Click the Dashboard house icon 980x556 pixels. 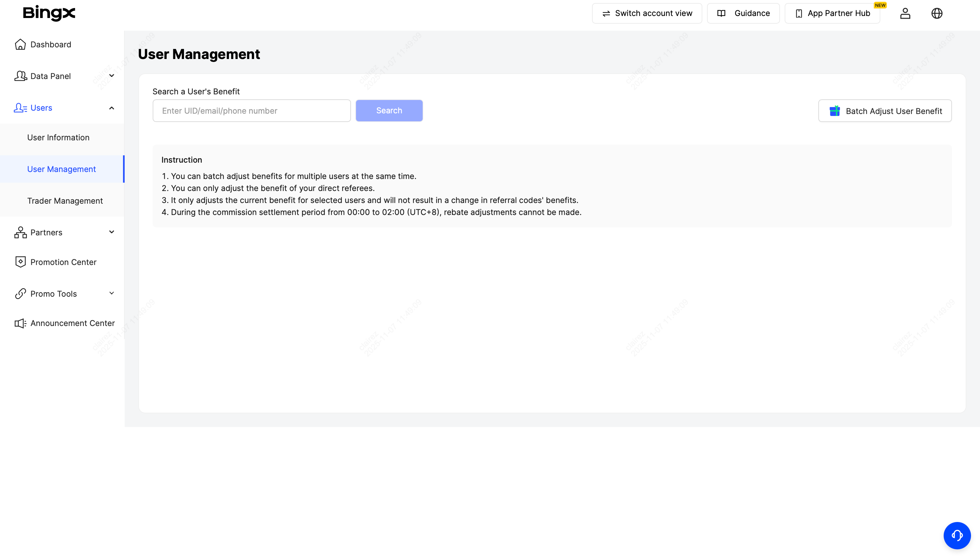click(x=20, y=44)
